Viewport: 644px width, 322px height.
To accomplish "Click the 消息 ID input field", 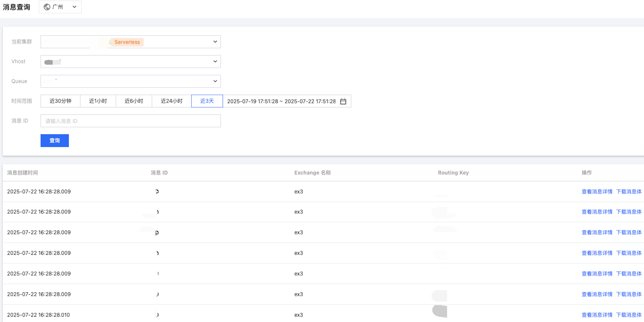I will coord(130,121).
